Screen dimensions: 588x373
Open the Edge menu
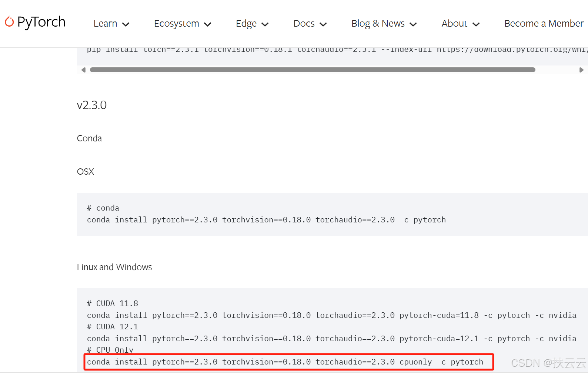click(246, 24)
